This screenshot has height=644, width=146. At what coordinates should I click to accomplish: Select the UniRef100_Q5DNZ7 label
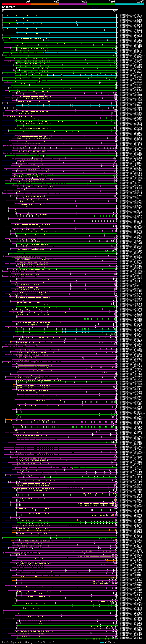coord(131,402)
